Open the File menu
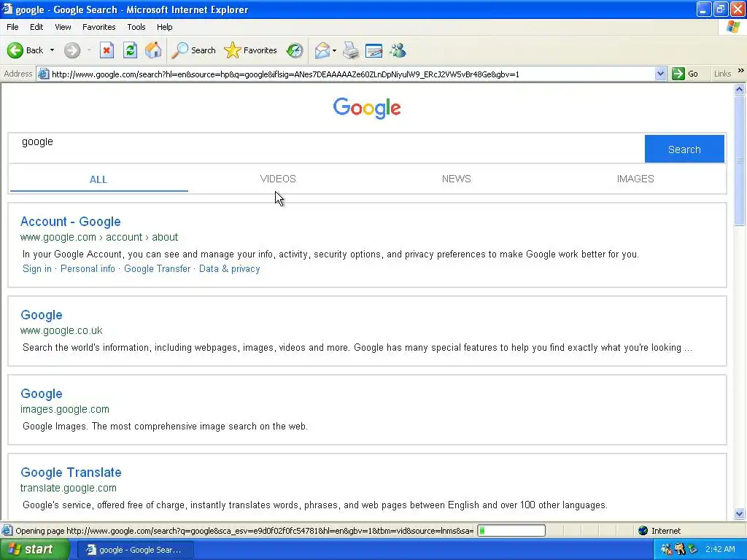Image resolution: width=747 pixels, height=560 pixels. point(12,27)
